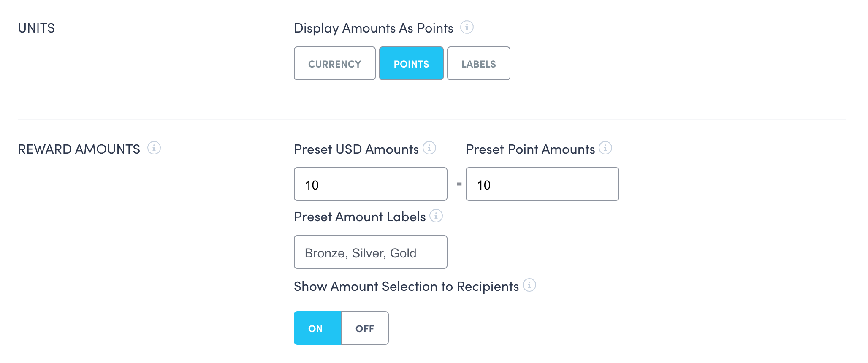Click the Preset Amount Labels caption text
The image size is (868, 363).
[360, 217]
